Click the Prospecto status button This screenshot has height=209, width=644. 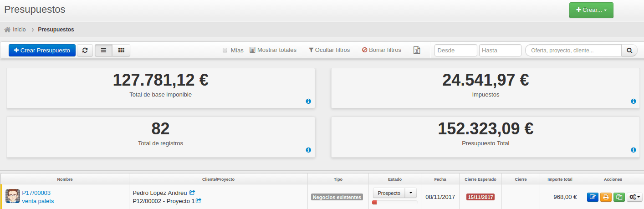coord(389,193)
